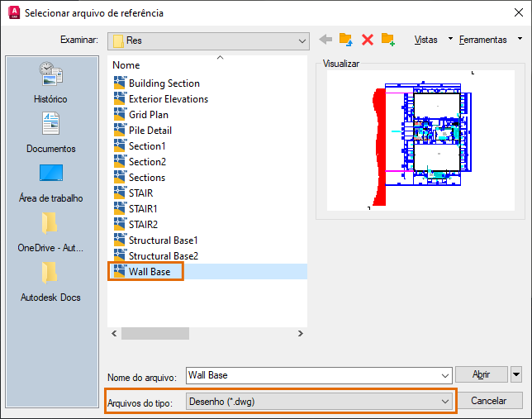Image resolution: width=532 pixels, height=419 pixels.
Task: Go up one folder level
Action: [x=346, y=40]
